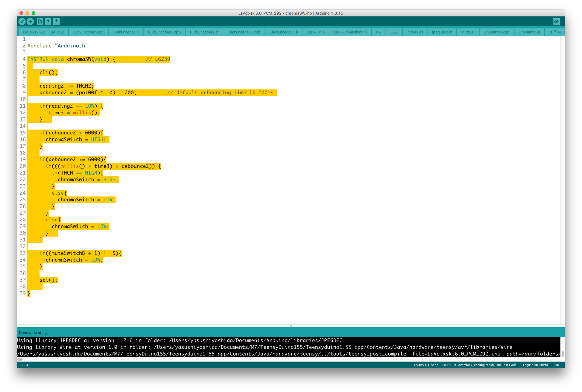Click the console vertical scrollbar thumb
This screenshot has height=392, width=582.
(x=563, y=354)
